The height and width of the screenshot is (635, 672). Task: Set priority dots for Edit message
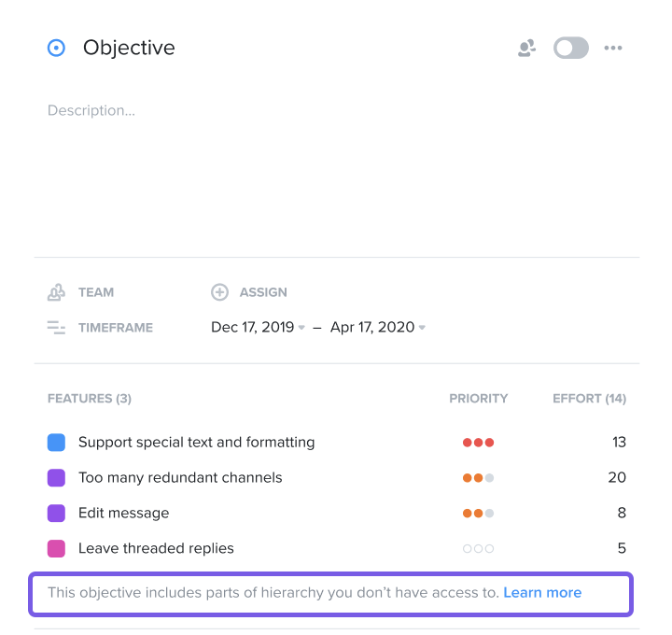coord(478,513)
